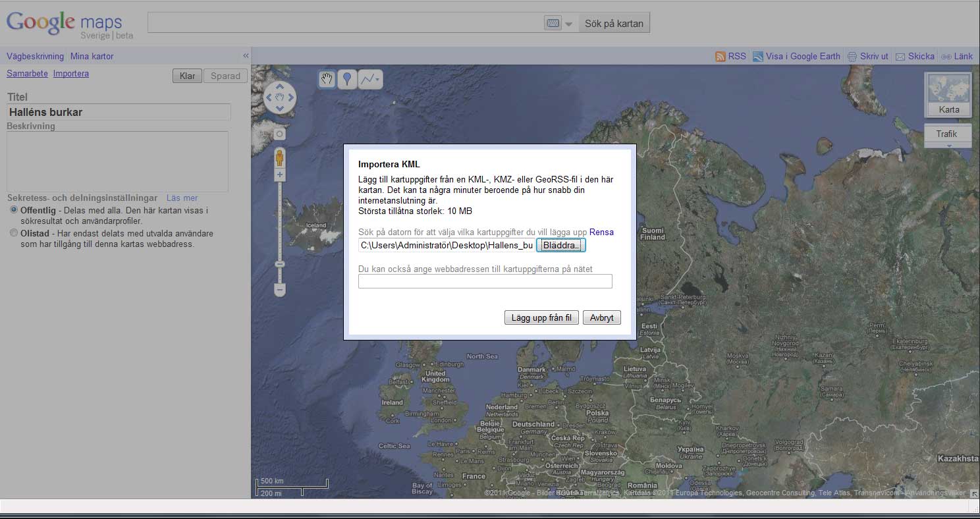This screenshot has height=519, width=980.
Task: Open the RSS feed icon
Action: coord(721,57)
